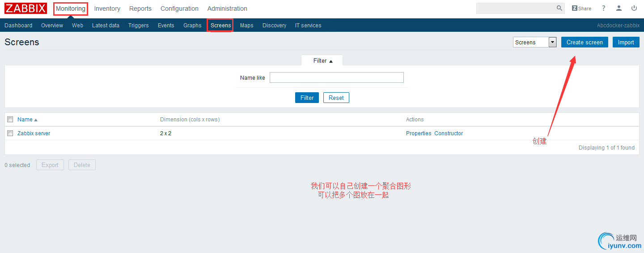Click the Actions column header
Image resolution: width=644 pixels, height=253 pixels.
click(x=415, y=120)
